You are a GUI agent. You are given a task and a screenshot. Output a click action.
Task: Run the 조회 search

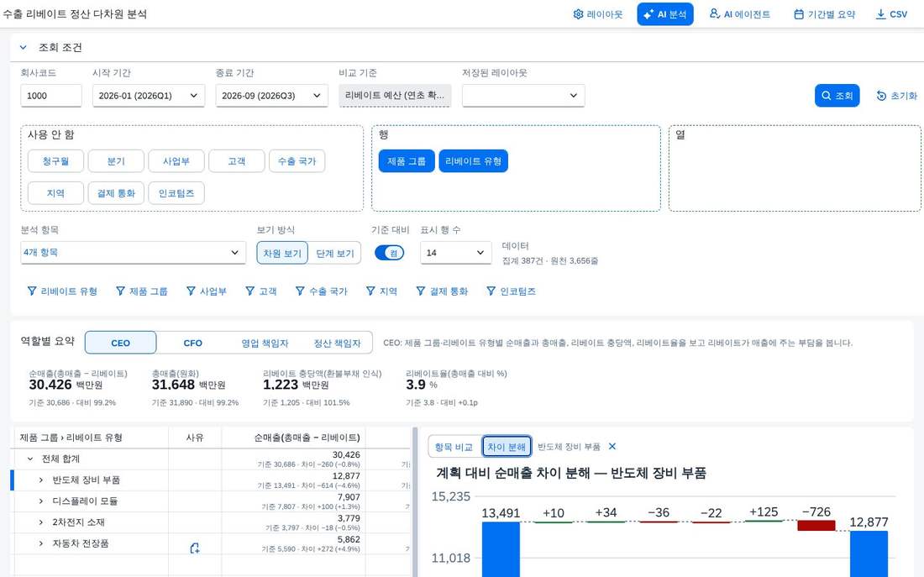837,96
